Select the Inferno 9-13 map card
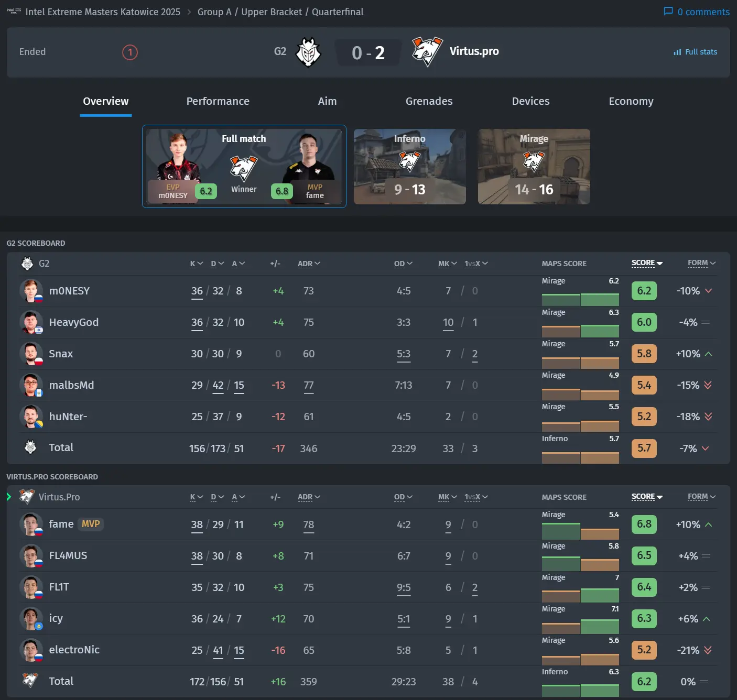Viewport: 737px width, 700px height. [410, 167]
